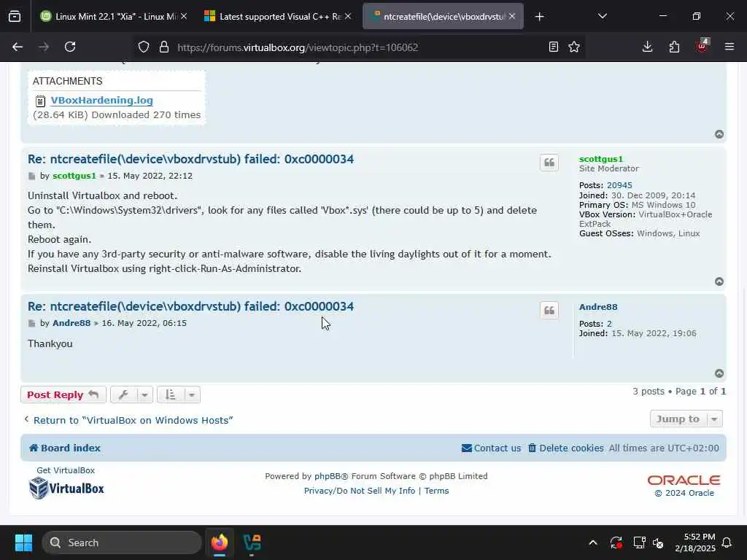This screenshot has height=560, width=747.
Task: View Andre88 profile in sidebar
Action: pos(598,307)
